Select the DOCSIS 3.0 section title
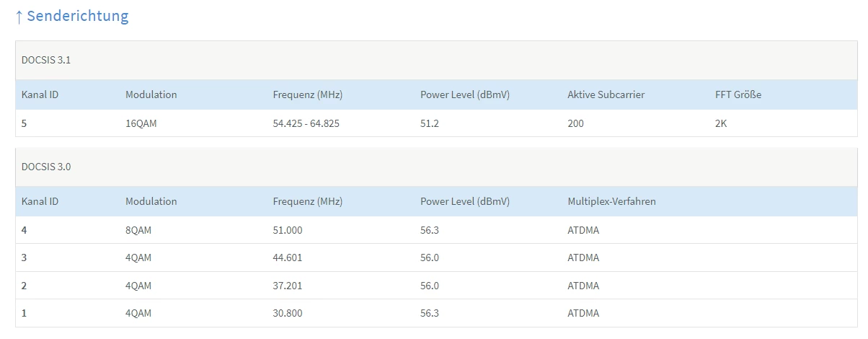The width and height of the screenshot is (868, 339). point(46,167)
